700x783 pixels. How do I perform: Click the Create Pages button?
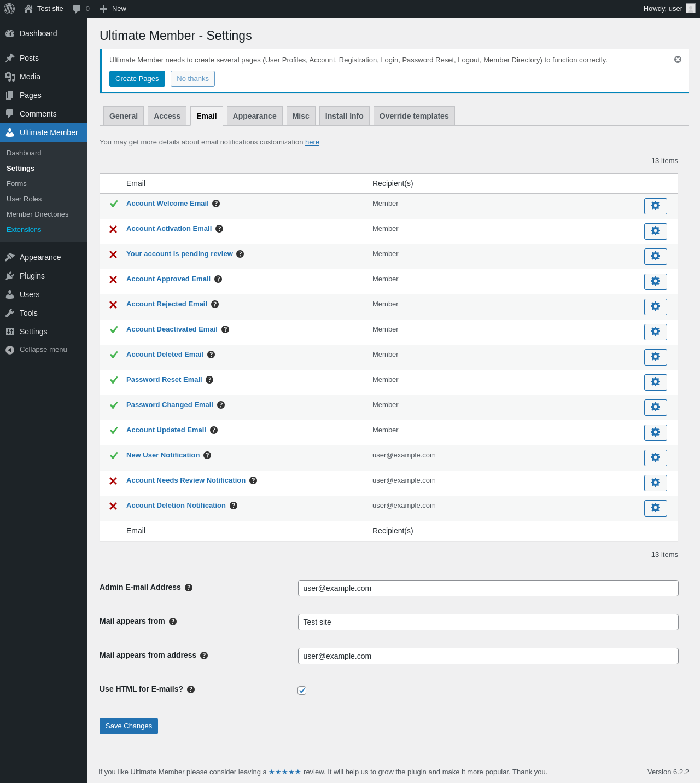[x=137, y=79]
